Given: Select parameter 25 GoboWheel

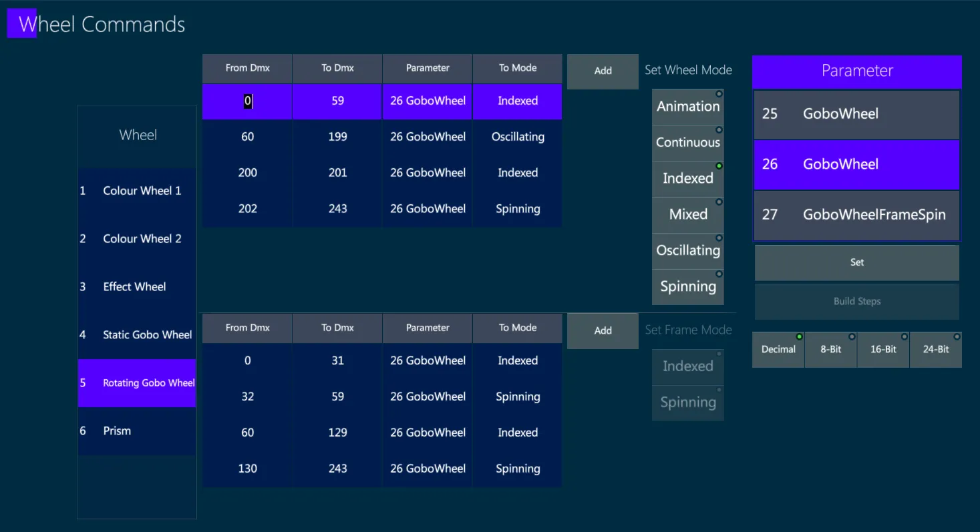Looking at the screenshot, I should (857, 114).
